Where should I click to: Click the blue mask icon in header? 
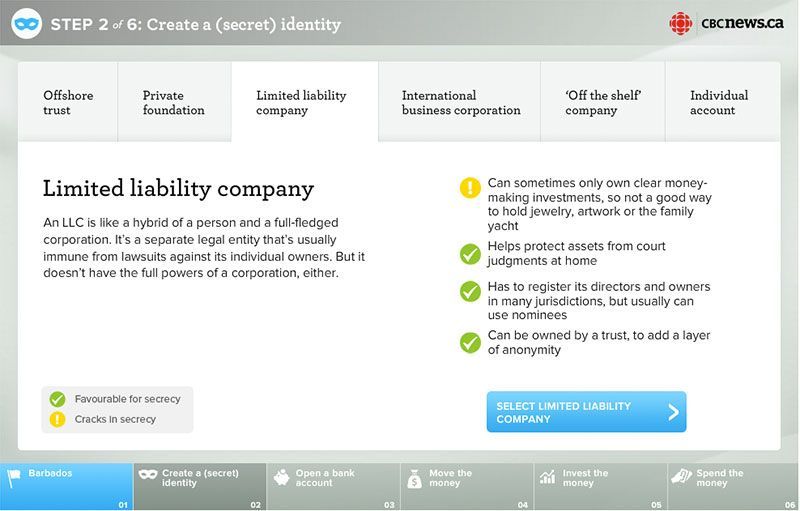(27, 23)
